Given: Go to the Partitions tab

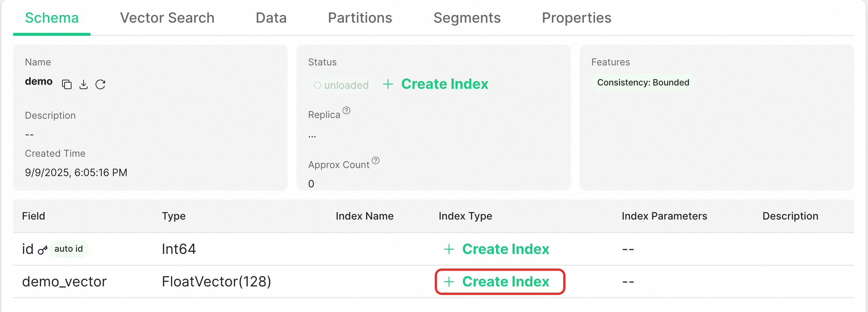Looking at the screenshot, I should tap(360, 18).
